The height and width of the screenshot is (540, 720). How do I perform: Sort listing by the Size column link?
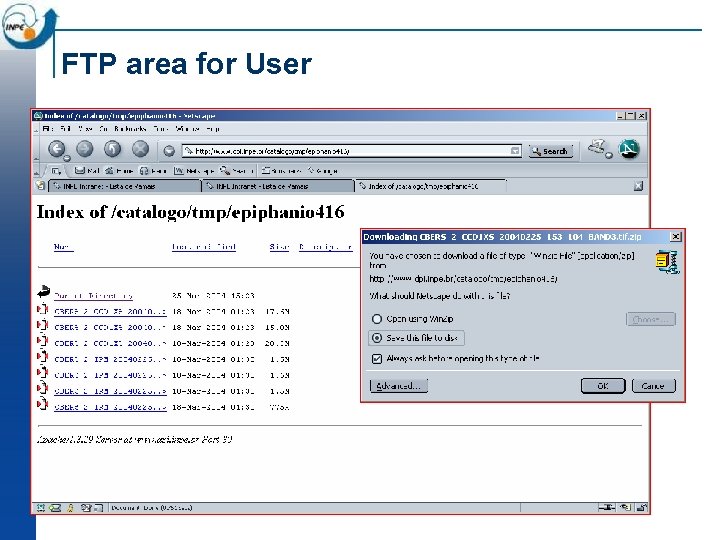pos(279,247)
